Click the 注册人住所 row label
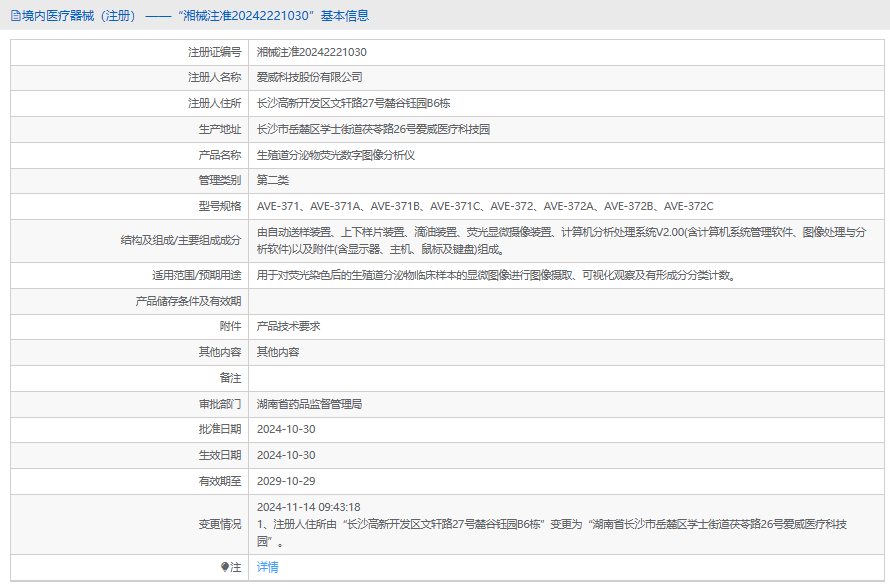Screen dimensions: 890x586 [x=215, y=103]
